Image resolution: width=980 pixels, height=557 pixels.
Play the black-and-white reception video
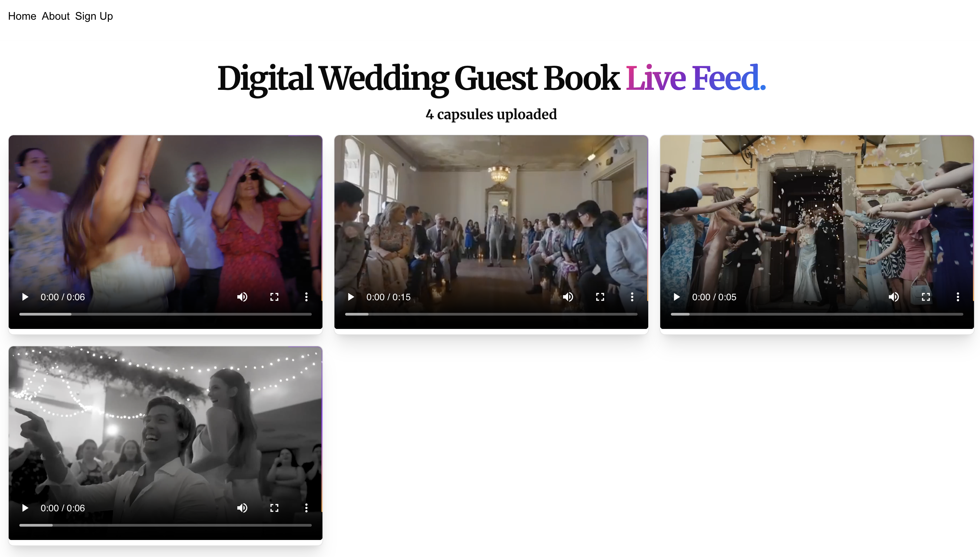pos(25,508)
